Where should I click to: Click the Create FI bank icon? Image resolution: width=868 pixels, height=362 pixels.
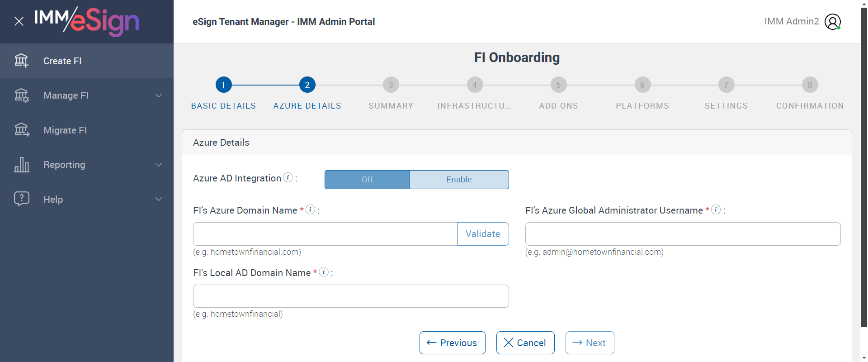21,61
